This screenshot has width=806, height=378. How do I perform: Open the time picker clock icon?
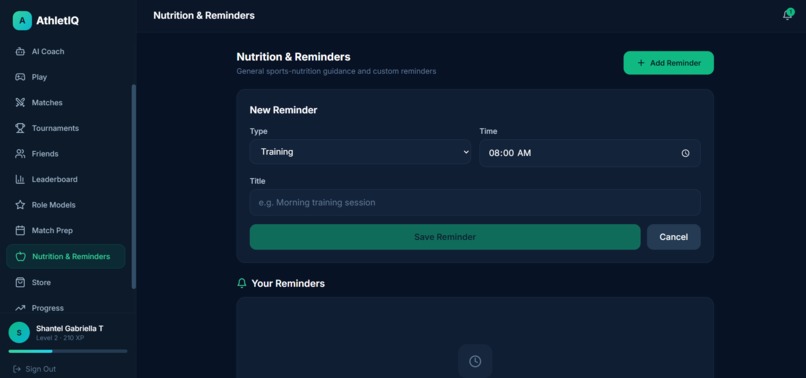[685, 153]
